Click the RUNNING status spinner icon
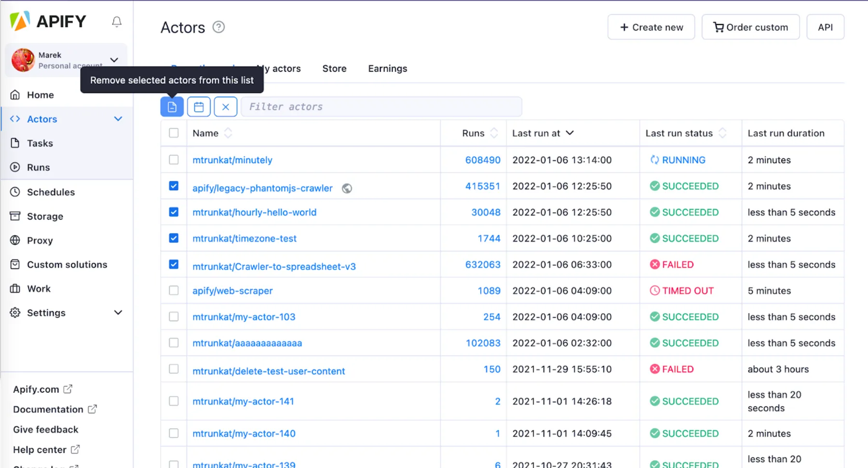Screen dimensions: 868x468 tap(654, 160)
